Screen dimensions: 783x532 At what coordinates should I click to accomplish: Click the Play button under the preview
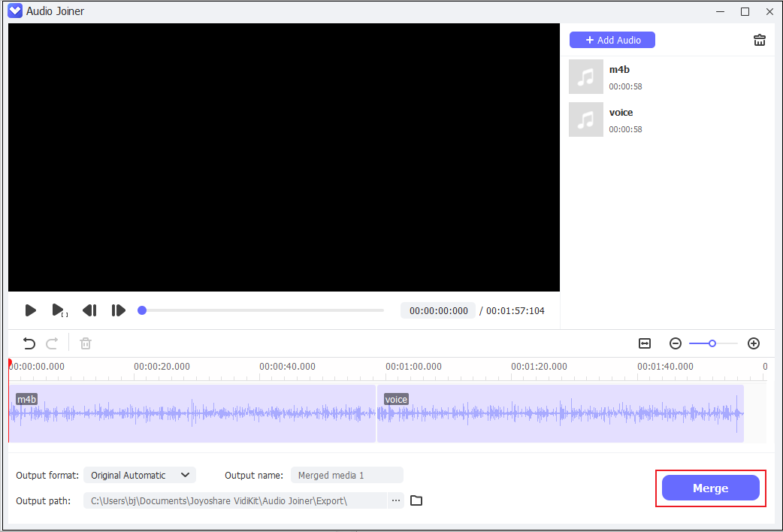click(x=31, y=310)
